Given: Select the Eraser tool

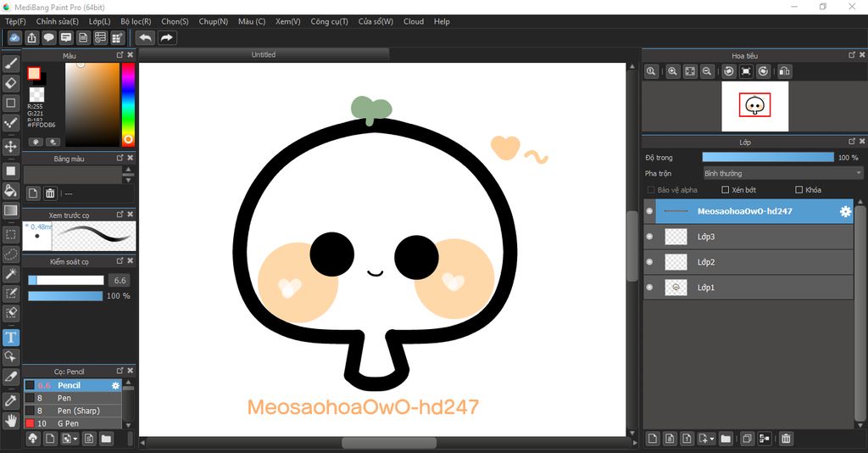Looking at the screenshot, I should point(10,84).
